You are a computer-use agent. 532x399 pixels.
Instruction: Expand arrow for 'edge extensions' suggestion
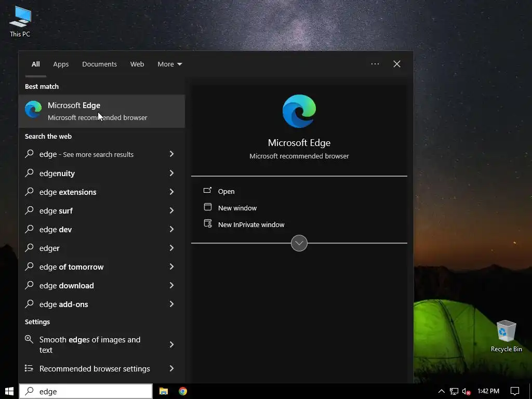pyautogui.click(x=171, y=192)
